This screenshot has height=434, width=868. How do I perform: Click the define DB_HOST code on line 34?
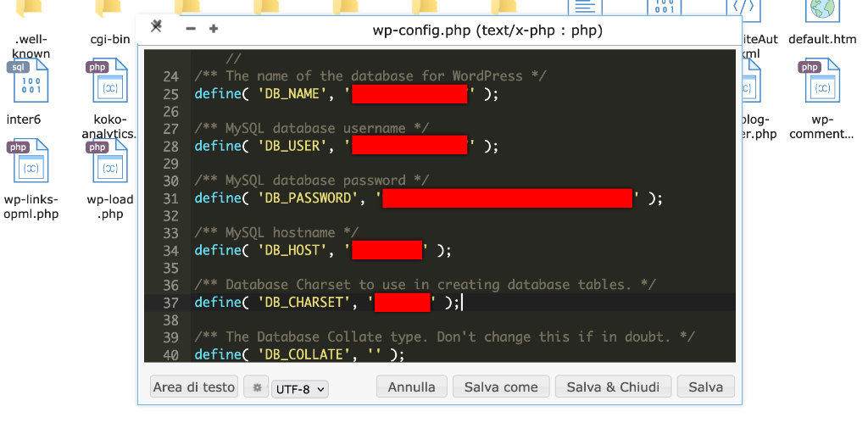coord(323,250)
